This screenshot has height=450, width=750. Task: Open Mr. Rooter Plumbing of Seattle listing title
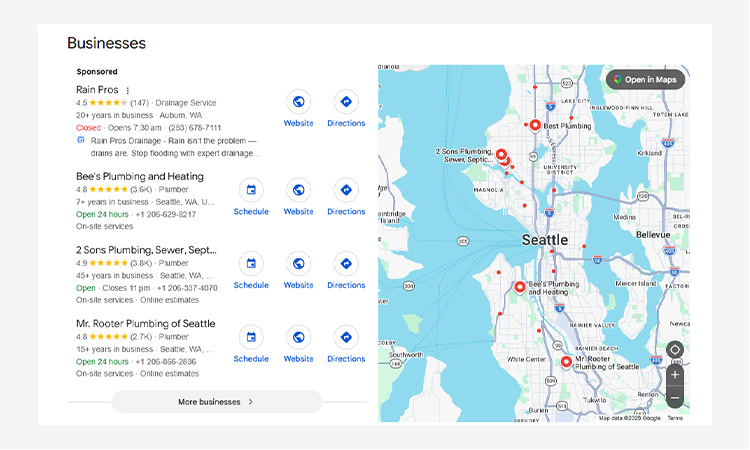click(145, 324)
